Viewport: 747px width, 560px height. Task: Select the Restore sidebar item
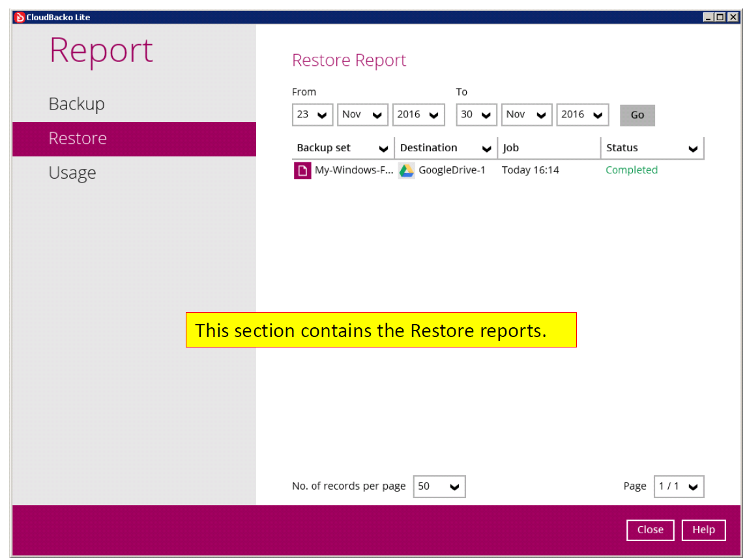tap(78, 139)
